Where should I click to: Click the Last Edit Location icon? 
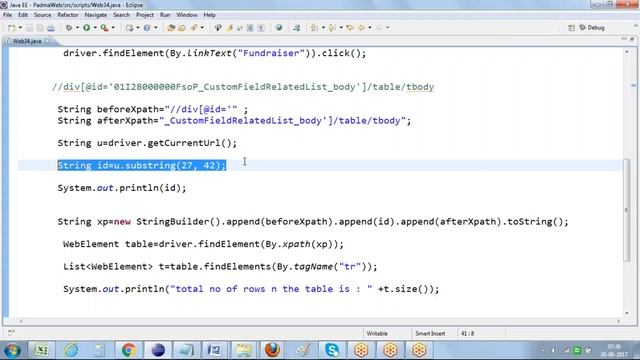(350, 28)
